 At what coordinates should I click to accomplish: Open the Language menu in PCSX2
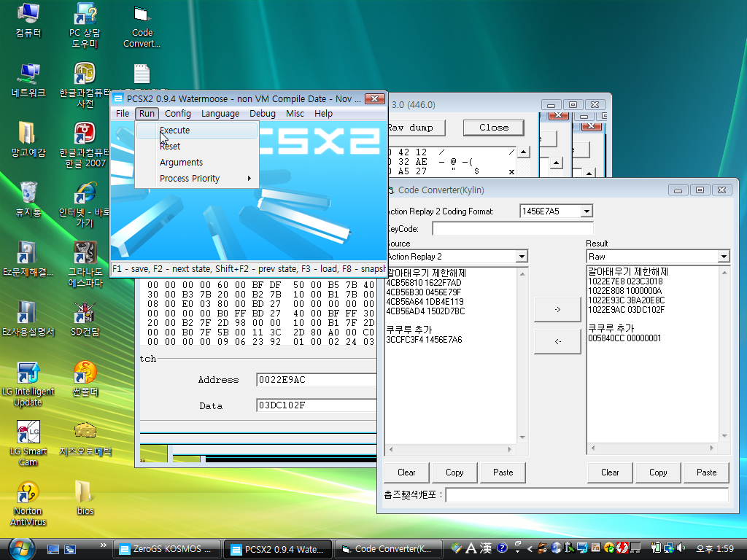(x=220, y=113)
